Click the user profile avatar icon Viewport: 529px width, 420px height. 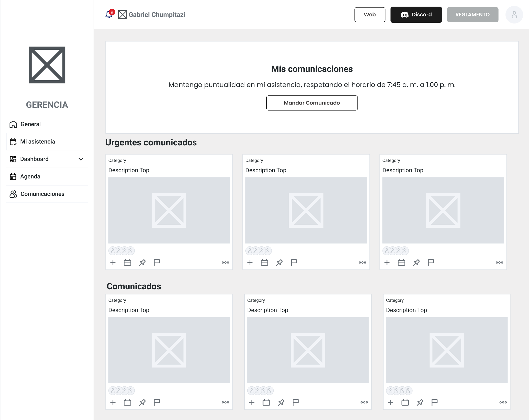pos(514,15)
